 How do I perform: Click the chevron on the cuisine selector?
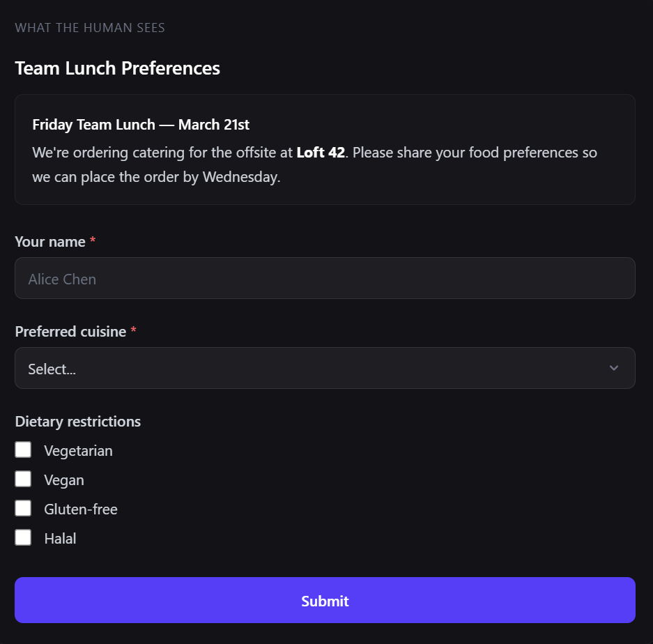coord(613,368)
